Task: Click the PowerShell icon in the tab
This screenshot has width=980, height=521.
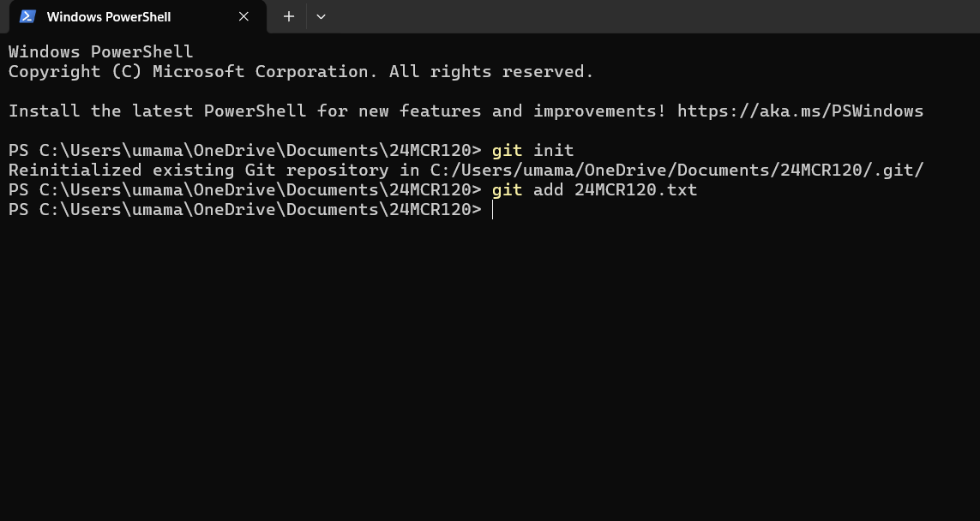Action: click(27, 16)
